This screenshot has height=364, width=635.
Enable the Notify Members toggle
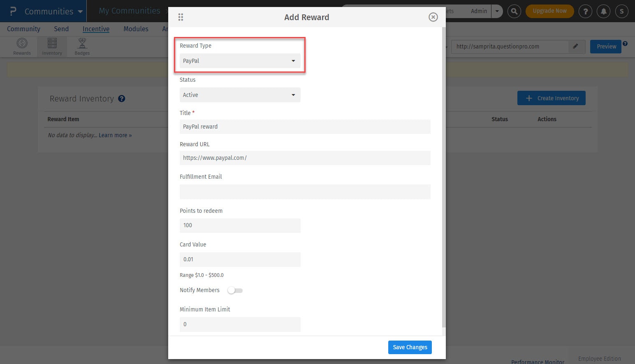click(235, 290)
